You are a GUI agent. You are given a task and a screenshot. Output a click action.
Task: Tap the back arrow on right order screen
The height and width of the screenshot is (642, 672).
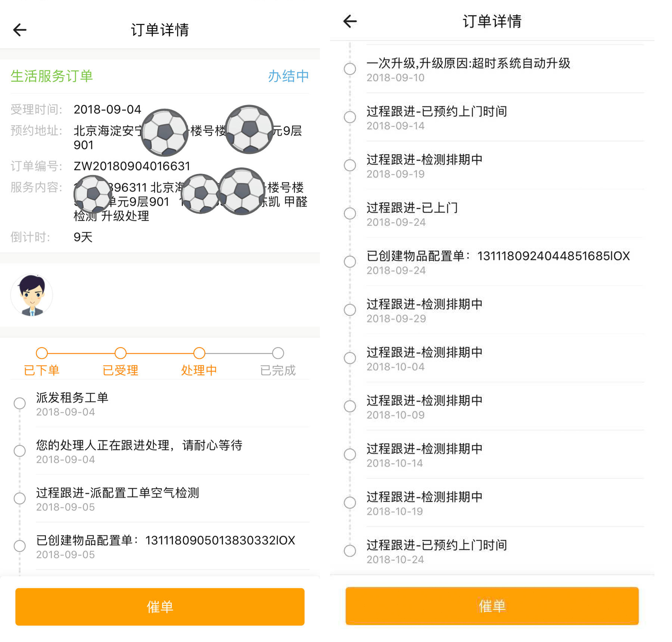tap(350, 21)
